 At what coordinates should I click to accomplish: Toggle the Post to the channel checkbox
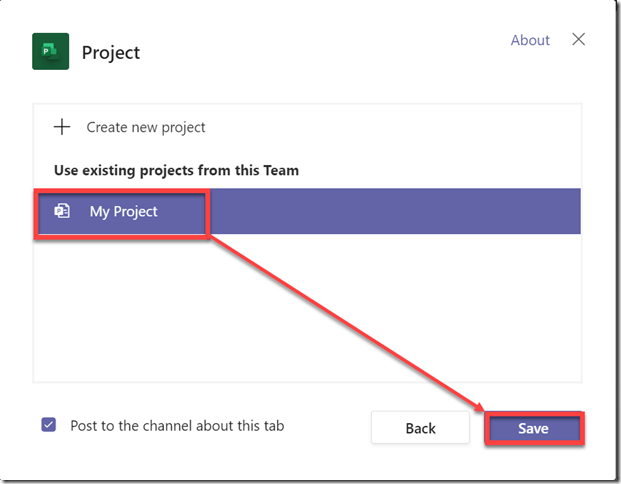[x=49, y=425]
